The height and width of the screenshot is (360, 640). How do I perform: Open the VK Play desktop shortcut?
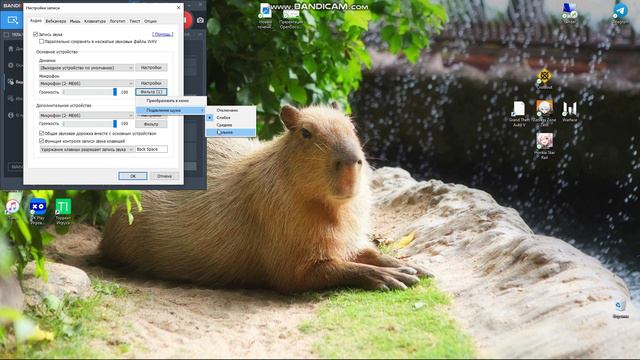tap(38, 211)
